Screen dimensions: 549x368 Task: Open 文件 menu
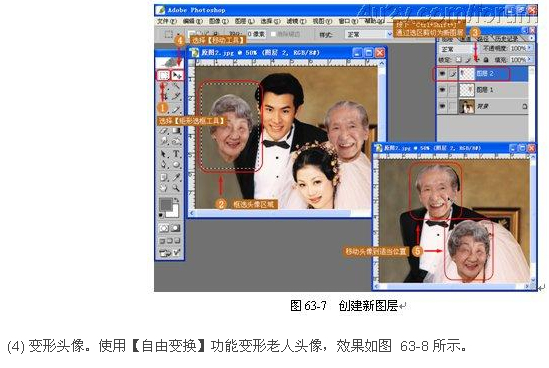pos(167,21)
